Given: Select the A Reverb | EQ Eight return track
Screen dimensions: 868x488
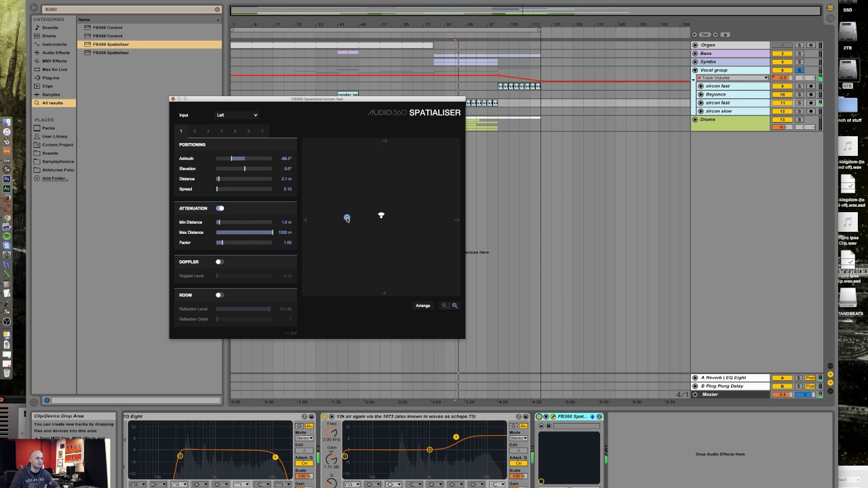Looking at the screenshot, I should (731, 378).
